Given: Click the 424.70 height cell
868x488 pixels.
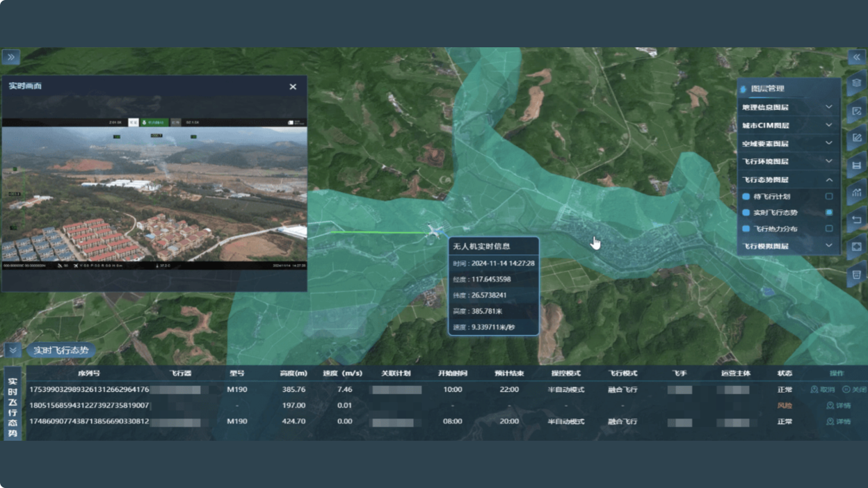Looking at the screenshot, I should 293,422.
